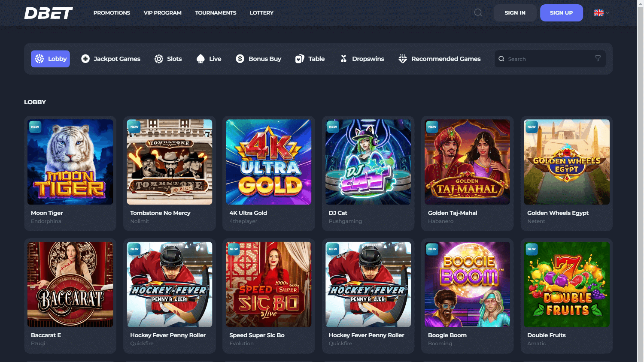
Task: Click the Jackpot Games star icon
Action: (85, 59)
